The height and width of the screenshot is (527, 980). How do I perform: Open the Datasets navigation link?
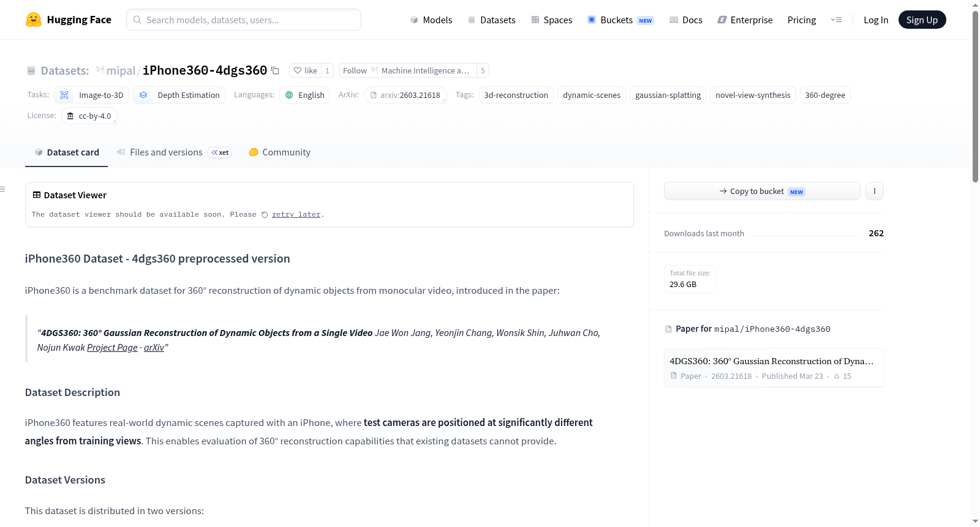pyautogui.click(x=491, y=20)
